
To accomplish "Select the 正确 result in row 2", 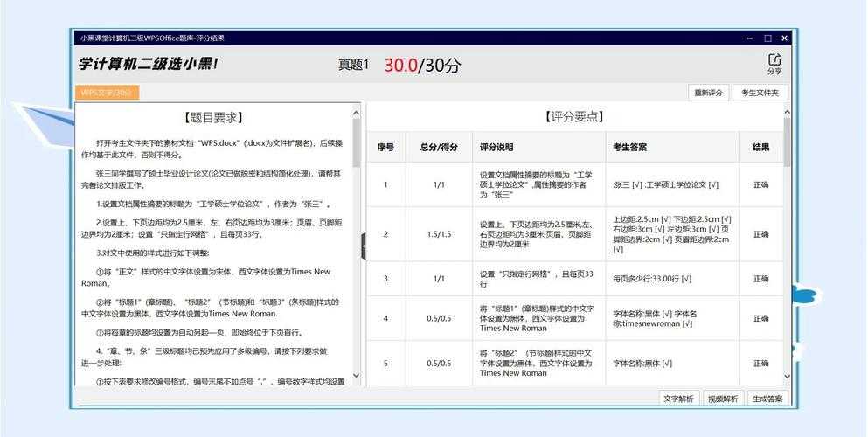I will pos(761,234).
